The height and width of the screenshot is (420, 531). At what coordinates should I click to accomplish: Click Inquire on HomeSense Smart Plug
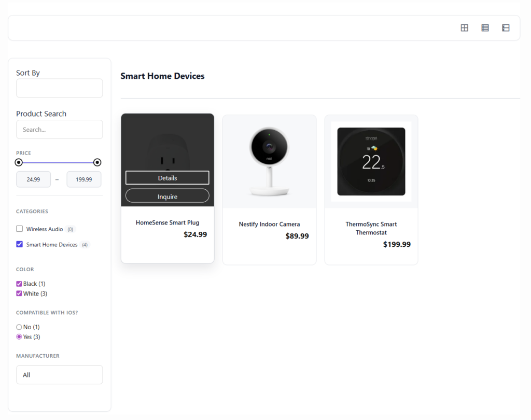click(167, 197)
